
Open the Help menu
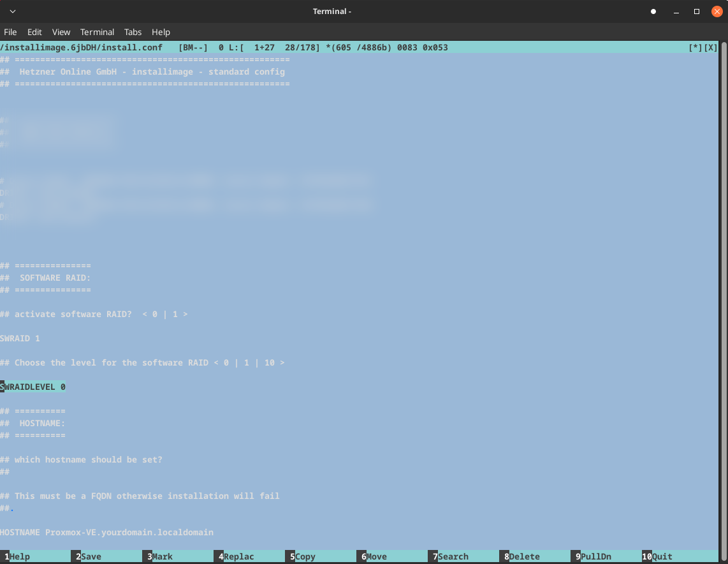(161, 32)
